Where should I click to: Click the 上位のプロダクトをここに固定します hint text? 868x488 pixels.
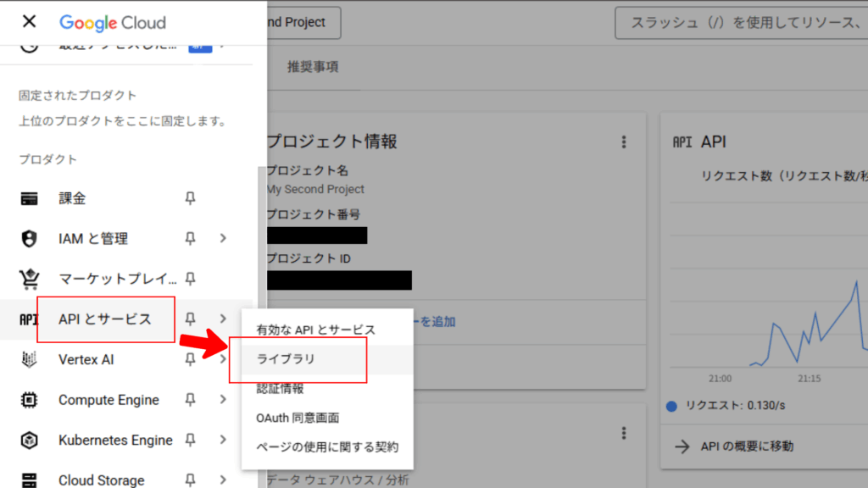122,121
